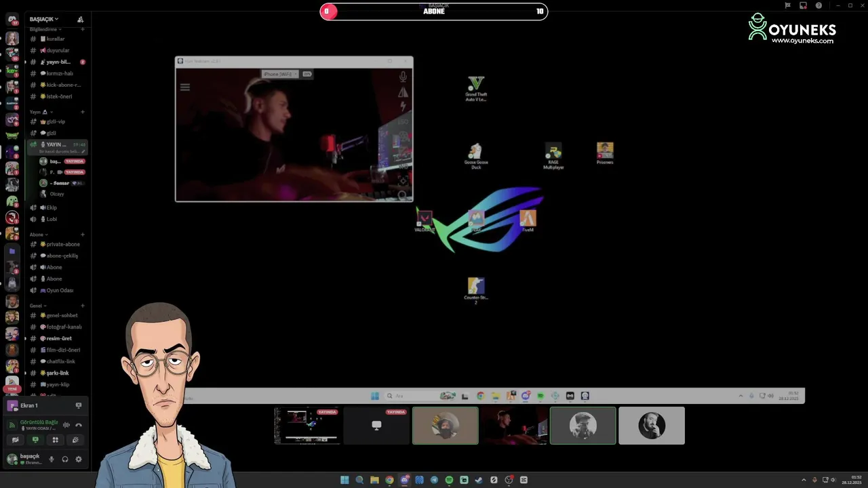Viewport: 868px width, 488px height.
Task: Add channel to Yayın category with plus
Action: click(83, 112)
